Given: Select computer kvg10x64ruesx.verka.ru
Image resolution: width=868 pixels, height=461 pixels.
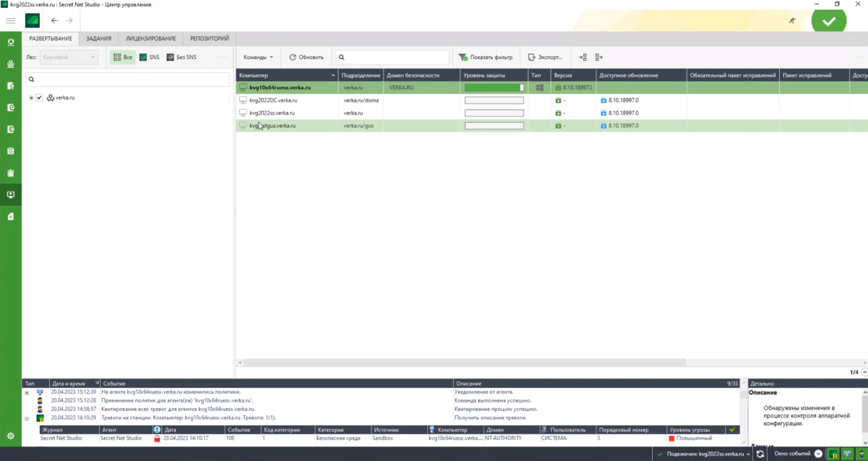Looking at the screenshot, I should point(280,88).
